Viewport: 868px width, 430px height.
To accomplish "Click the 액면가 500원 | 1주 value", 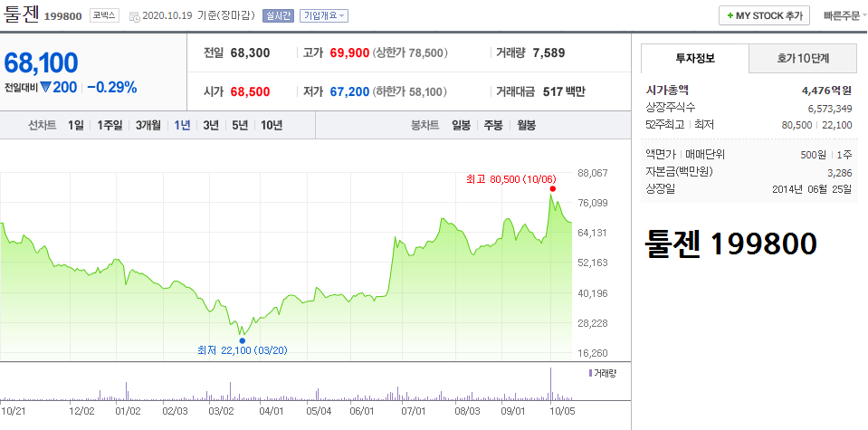I will [826, 155].
